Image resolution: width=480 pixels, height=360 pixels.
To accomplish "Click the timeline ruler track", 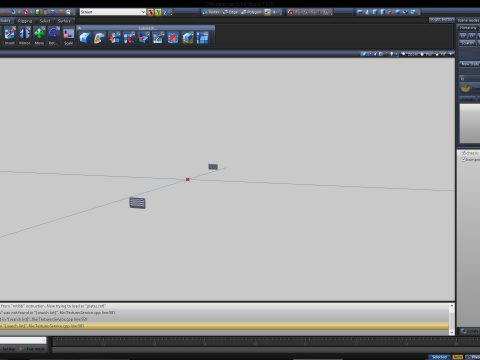I will 266,341.
